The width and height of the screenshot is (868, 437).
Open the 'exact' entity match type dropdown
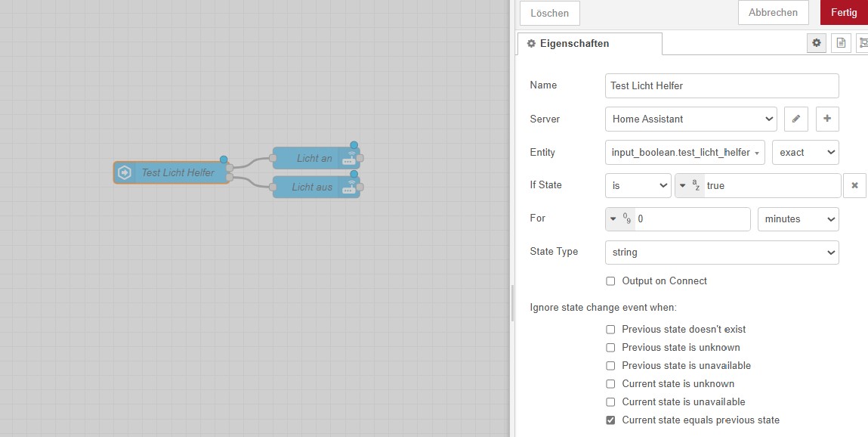(x=805, y=152)
